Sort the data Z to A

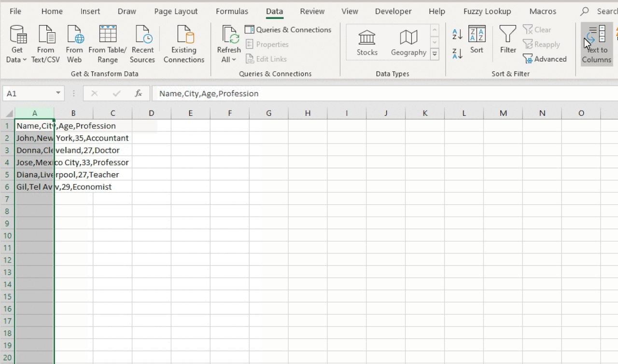[x=457, y=54]
